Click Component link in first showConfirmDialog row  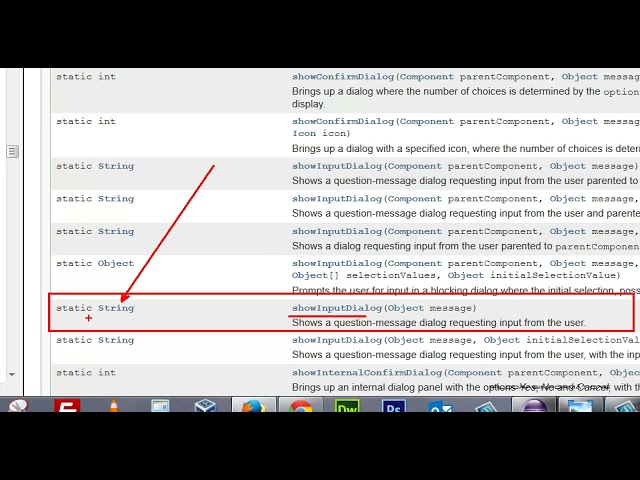tap(427, 77)
